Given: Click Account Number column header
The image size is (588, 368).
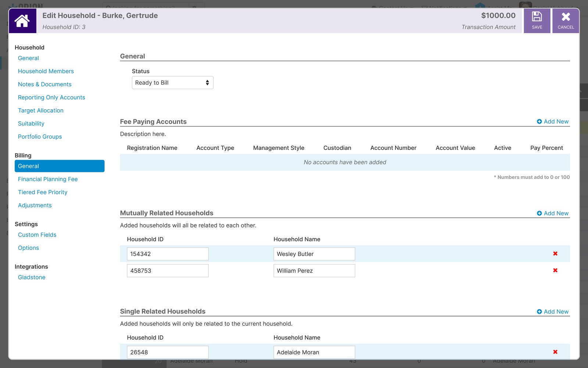Looking at the screenshot, I should tap(393, 148).
